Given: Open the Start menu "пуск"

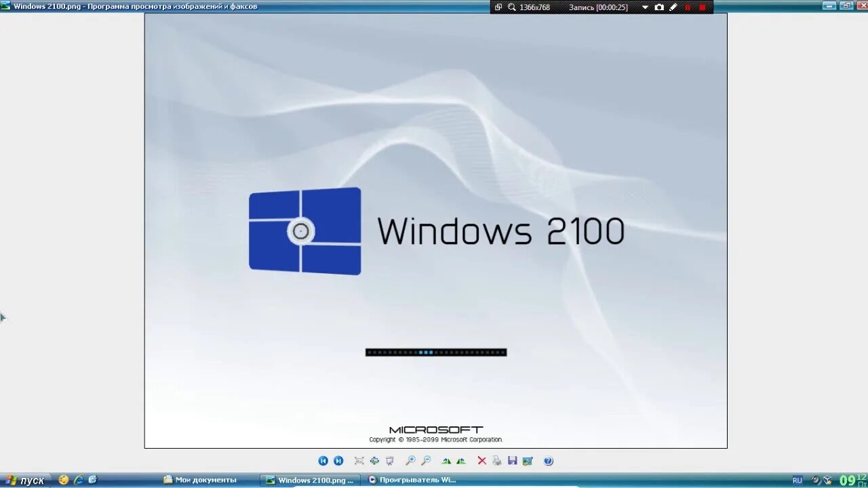Looking at the screenshot, I should pos(25,481).
